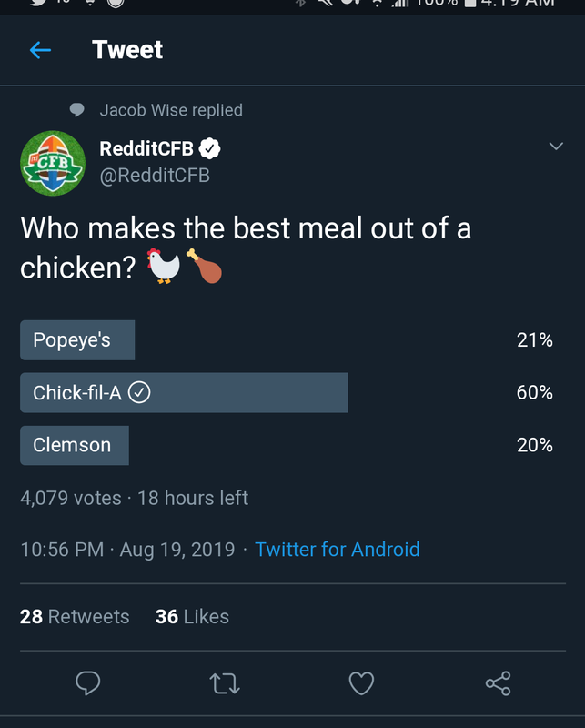
Task: Tap the back arrow icon
Action: 40,50
